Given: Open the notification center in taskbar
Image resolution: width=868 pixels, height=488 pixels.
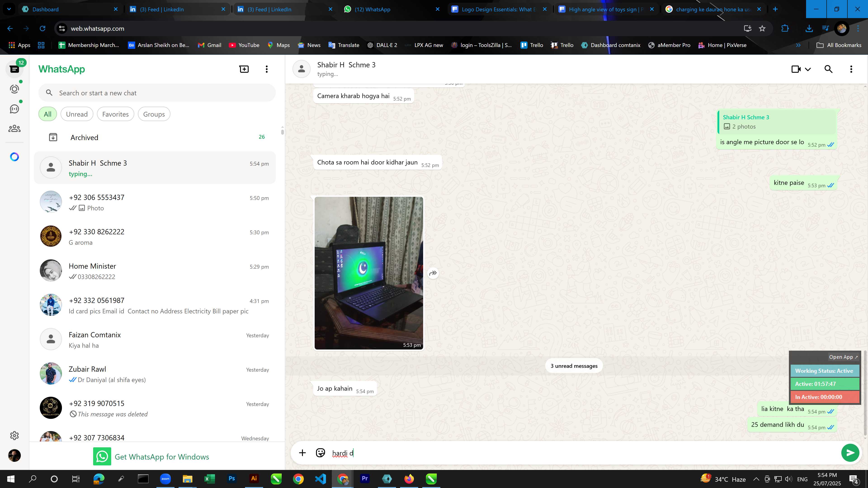Looking at the screenshot, I should click(x=854, y=479).
